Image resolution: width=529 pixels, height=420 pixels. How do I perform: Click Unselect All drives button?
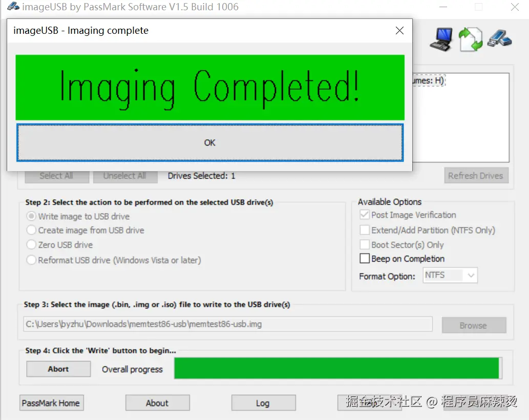point(125,176)
